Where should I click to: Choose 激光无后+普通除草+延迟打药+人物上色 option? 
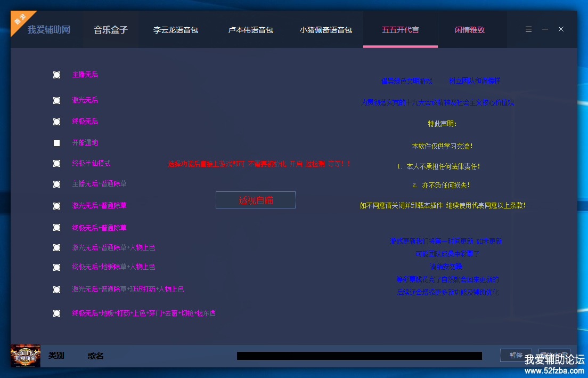pyautogui.click(x=56, y=289)
